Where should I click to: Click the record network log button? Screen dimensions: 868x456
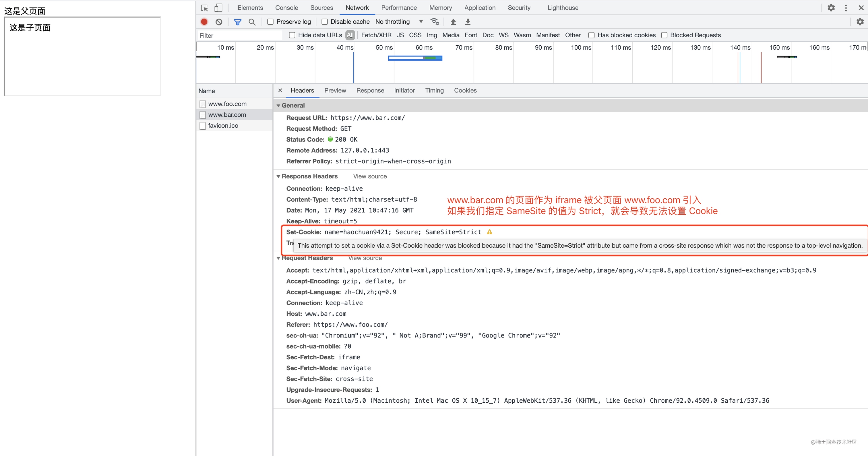tap(204, 22)
